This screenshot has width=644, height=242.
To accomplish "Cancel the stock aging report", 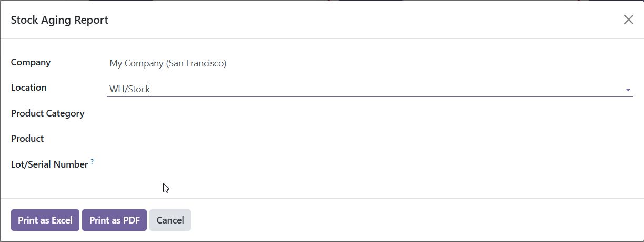I will point(170,220).
